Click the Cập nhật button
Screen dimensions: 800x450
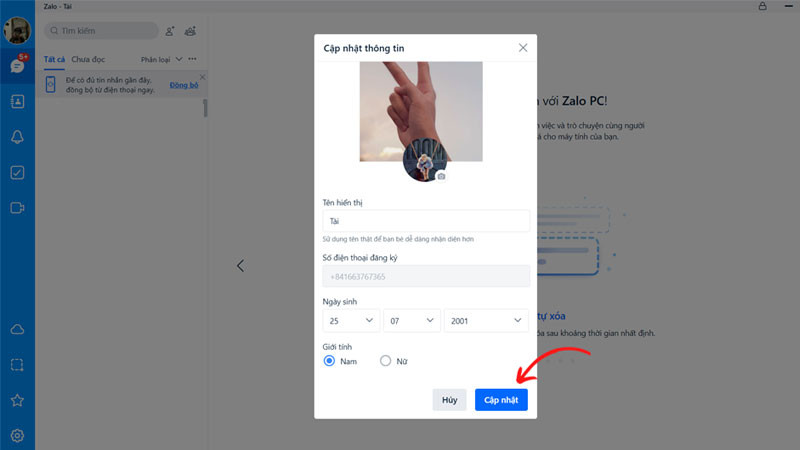pos(501,399)
